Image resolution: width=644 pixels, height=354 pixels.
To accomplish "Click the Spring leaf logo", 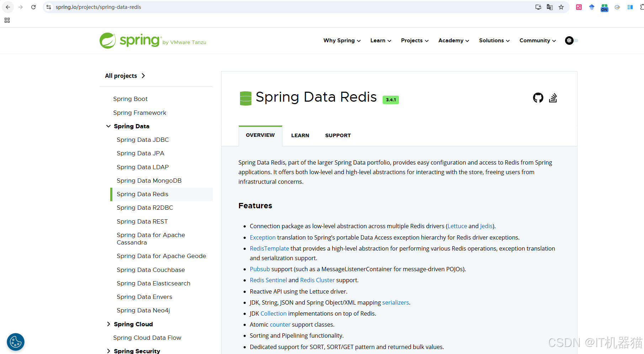I will (107, 41).
